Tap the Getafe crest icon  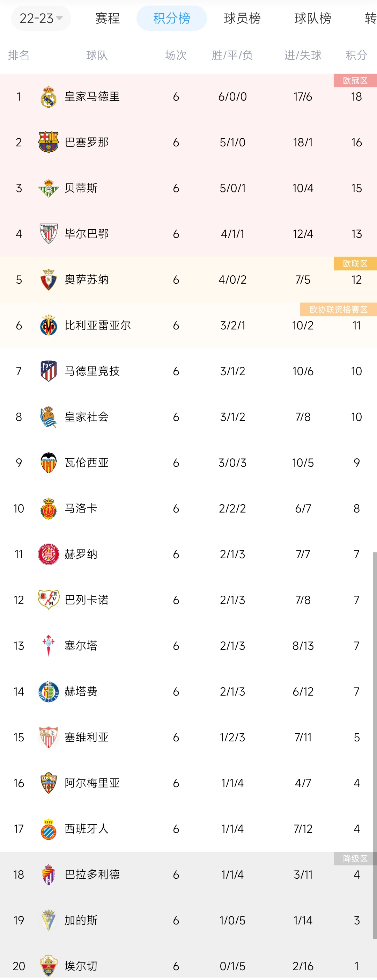[49, 692]
